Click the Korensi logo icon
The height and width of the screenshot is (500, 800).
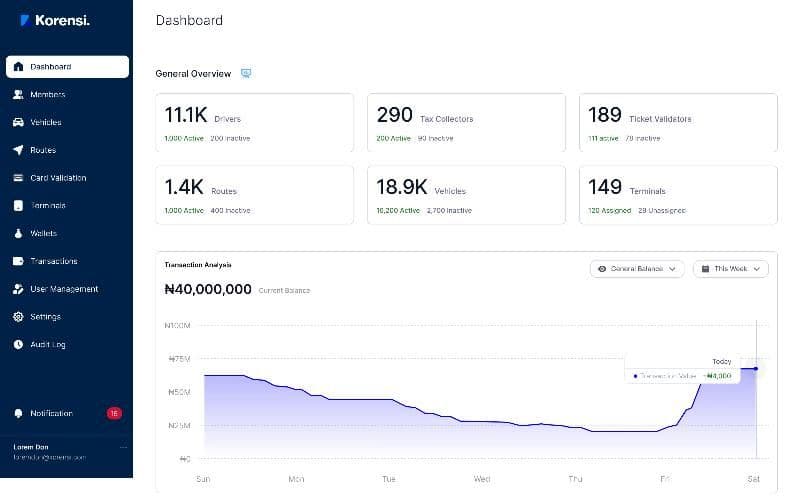pos(24,20)
